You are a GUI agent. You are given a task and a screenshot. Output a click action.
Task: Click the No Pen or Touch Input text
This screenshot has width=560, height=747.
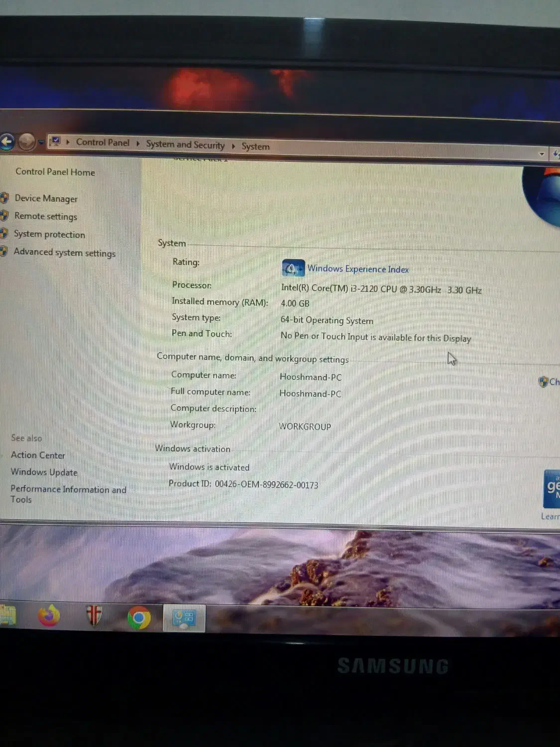[376, 337]
